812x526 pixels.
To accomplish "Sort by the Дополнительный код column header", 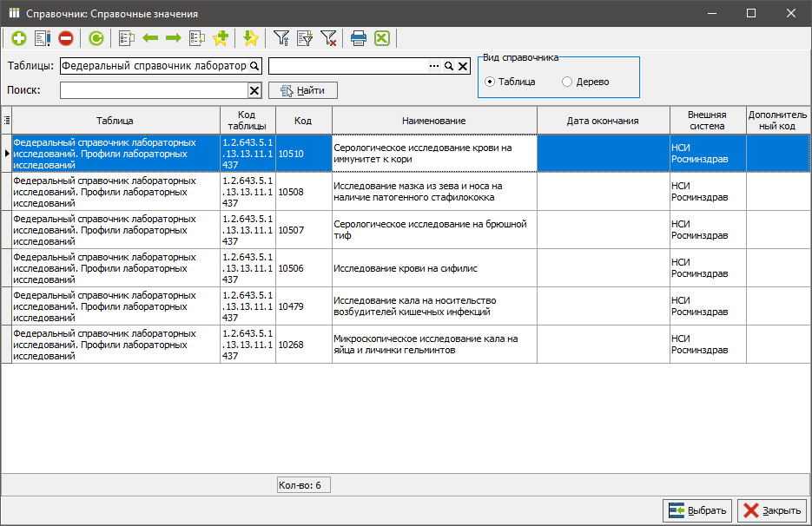I will pyautogui.click(x=778, y=121).
